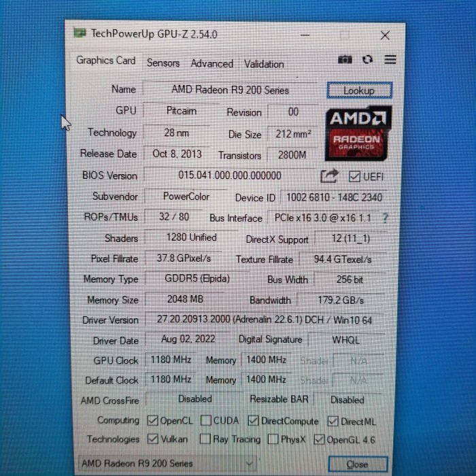Click the Digital Signature value WHQL

[x=346, y=340]
